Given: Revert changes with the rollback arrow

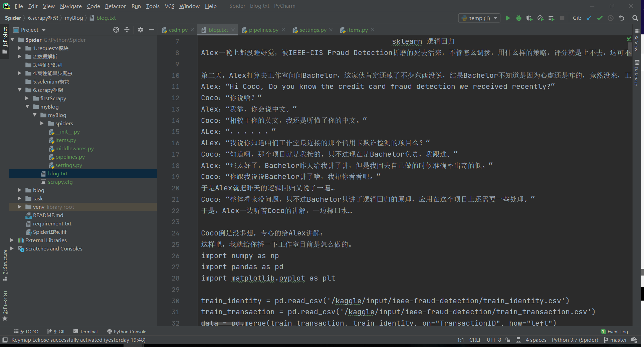Looking at the screenshot, I should pos(622,18).
